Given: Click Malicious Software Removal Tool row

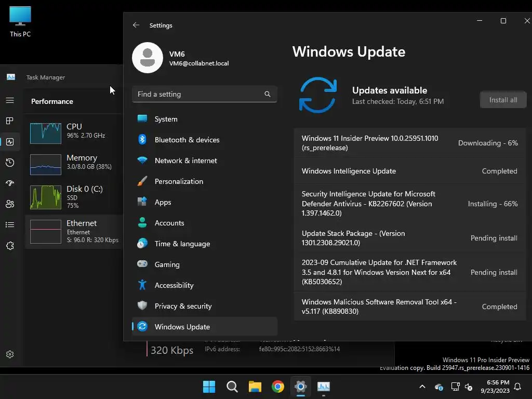Looking at the screenshot, I should coord(410,307).
